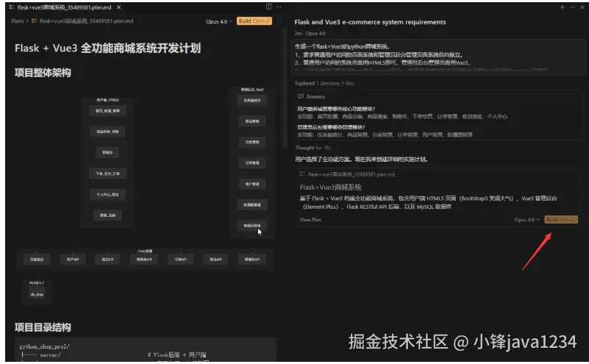
Task: Click View Plan in the chat card
Action: pos(310,220)
